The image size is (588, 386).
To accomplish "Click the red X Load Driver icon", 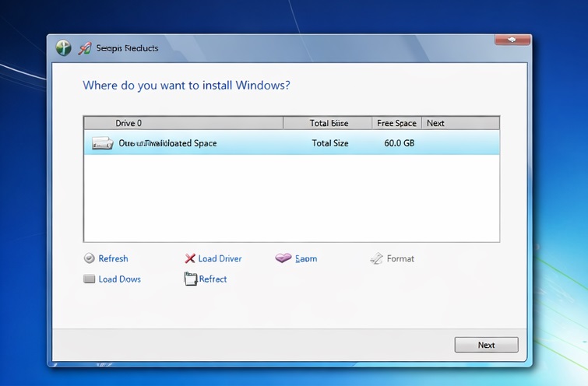I will click(190, 258).
